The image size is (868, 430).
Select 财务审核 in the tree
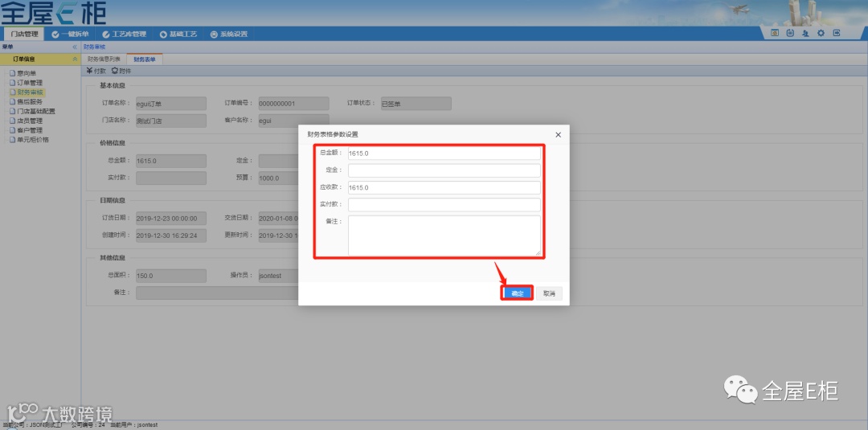tap(30, 92)
